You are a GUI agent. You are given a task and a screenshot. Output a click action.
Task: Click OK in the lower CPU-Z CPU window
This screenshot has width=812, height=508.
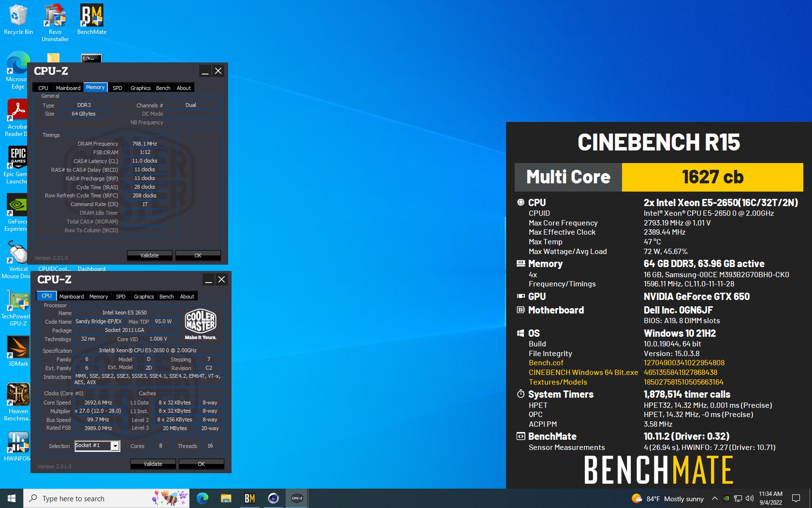[x=202, y=464]
